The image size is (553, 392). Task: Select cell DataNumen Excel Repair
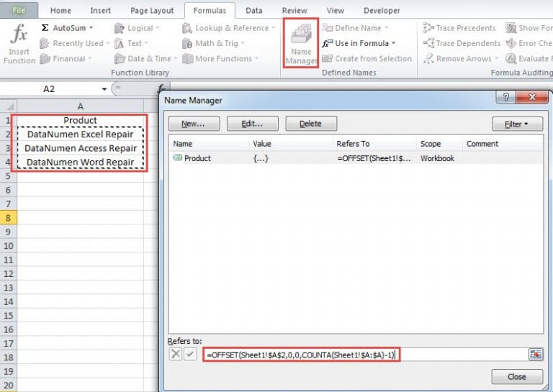point(81,135)
